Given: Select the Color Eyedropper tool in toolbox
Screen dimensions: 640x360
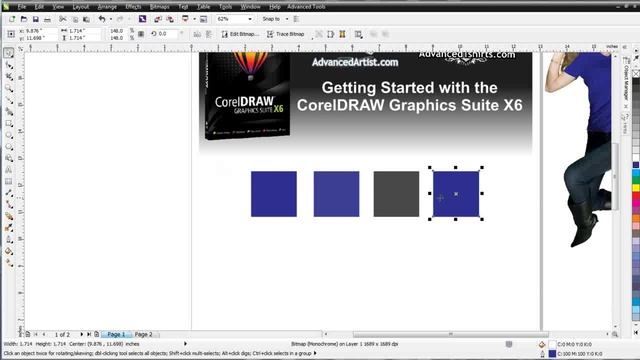Looking at the screenshot, I should pos(9,228).
